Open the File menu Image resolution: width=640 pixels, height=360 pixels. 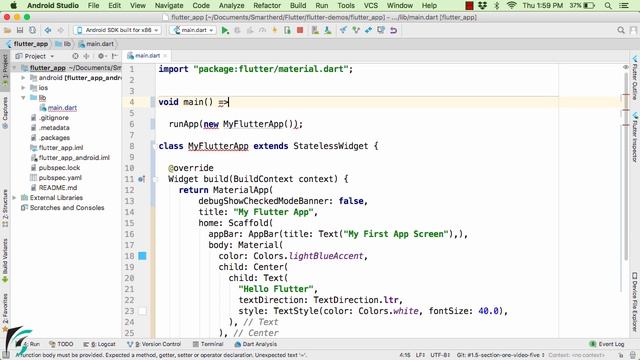(x=93, y=5)
